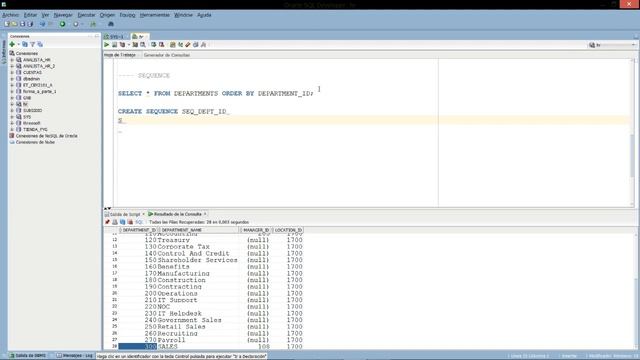The height and width of the screenshot is (360, 640).
Task: Click the Treasury department name cell
Action: coord(199,240)
